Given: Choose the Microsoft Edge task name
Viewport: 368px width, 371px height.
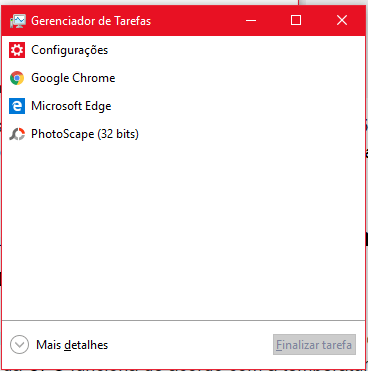Looking at the screenshot, I should pos(71,106).
